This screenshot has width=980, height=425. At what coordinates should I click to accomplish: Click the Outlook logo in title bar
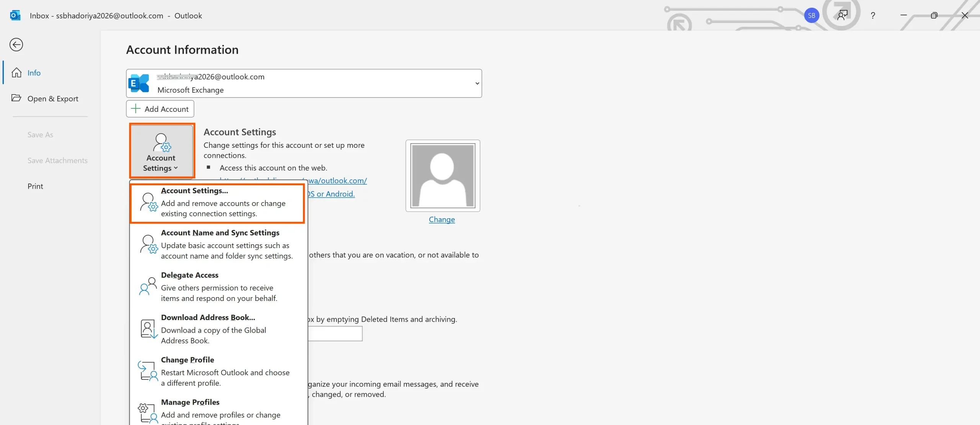(15, 15)
